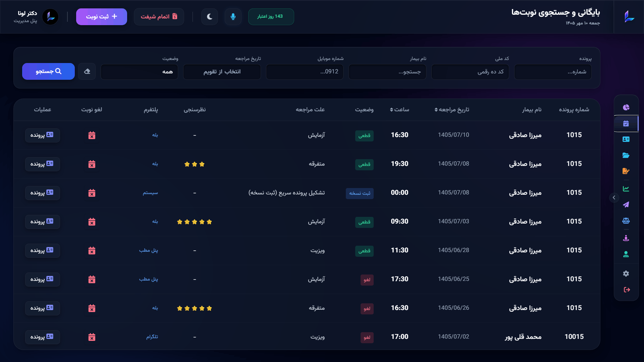Click the اتمام شیفت end shift button
The width and height of the screenshot is (644, 362).
tap(159, 17)
